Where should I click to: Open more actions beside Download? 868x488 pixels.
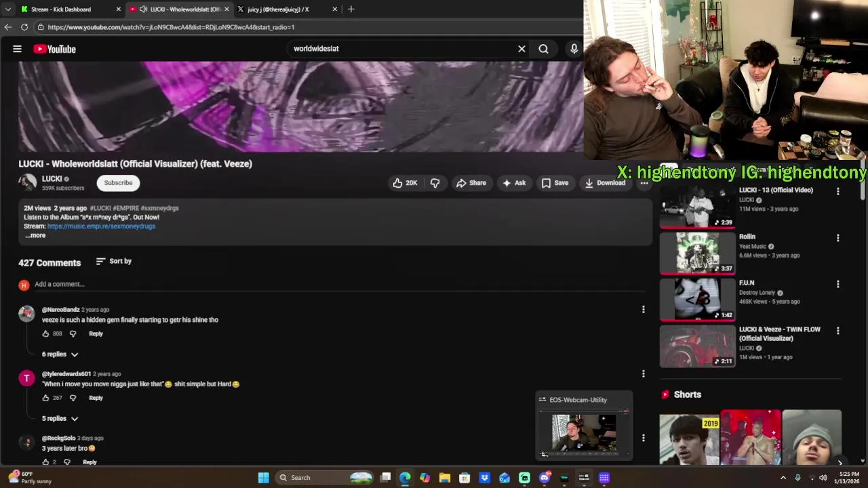click(644, 183)
